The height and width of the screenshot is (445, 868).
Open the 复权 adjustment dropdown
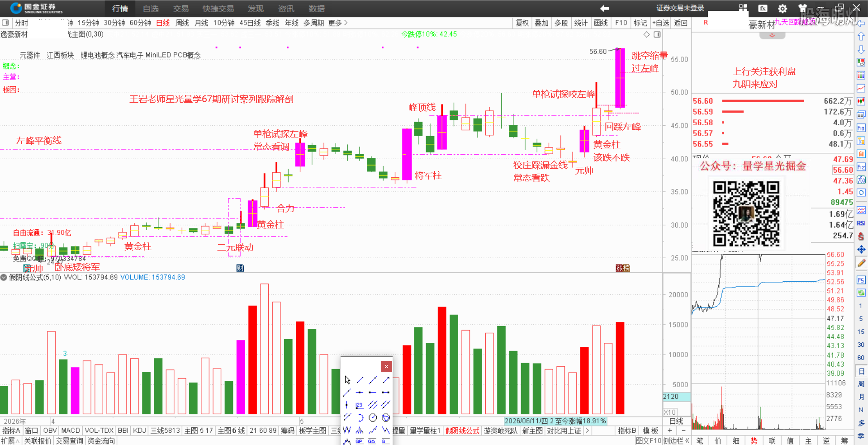point(522,23)
